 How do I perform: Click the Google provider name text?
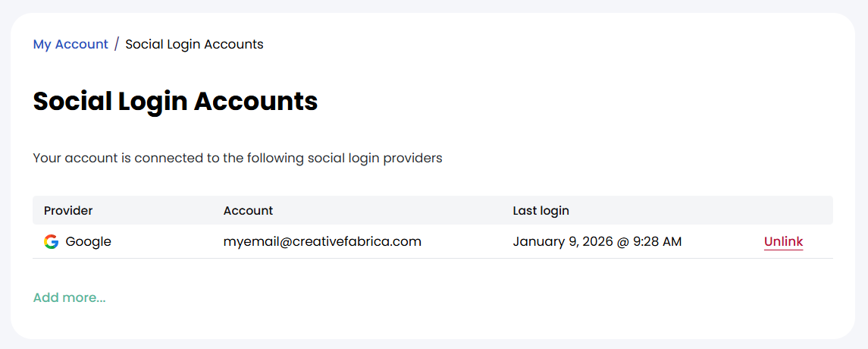[x=88, y=242]
